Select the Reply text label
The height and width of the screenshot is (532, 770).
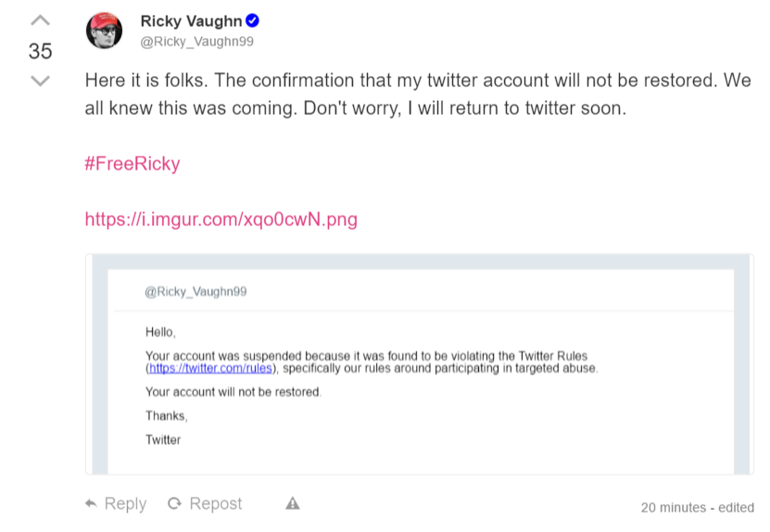[x=125, y=504]
